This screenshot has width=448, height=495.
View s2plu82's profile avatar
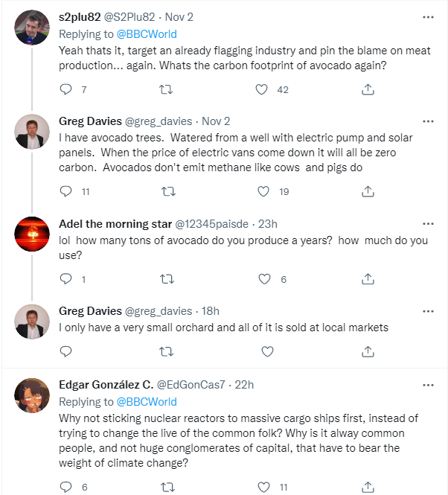coord(33,28)
